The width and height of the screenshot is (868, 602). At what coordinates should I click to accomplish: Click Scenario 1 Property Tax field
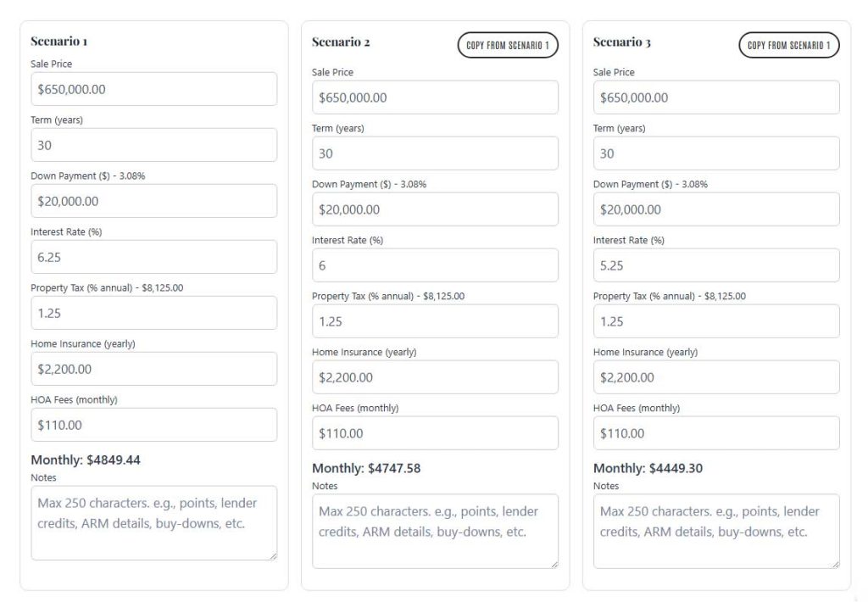[x=153, y=313]
